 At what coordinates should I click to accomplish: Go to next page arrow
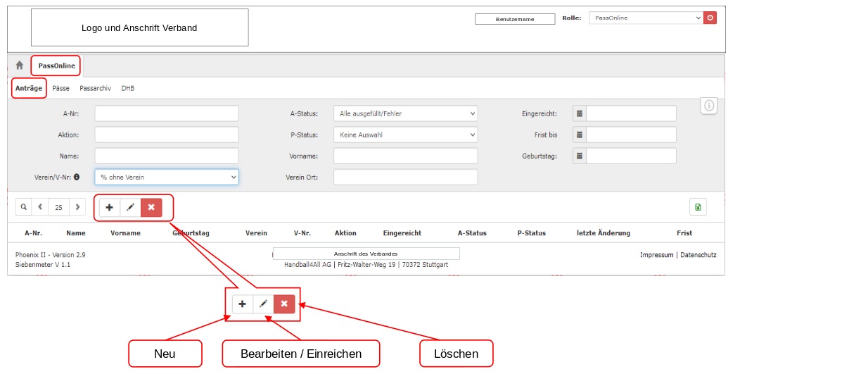coord(77,207)
